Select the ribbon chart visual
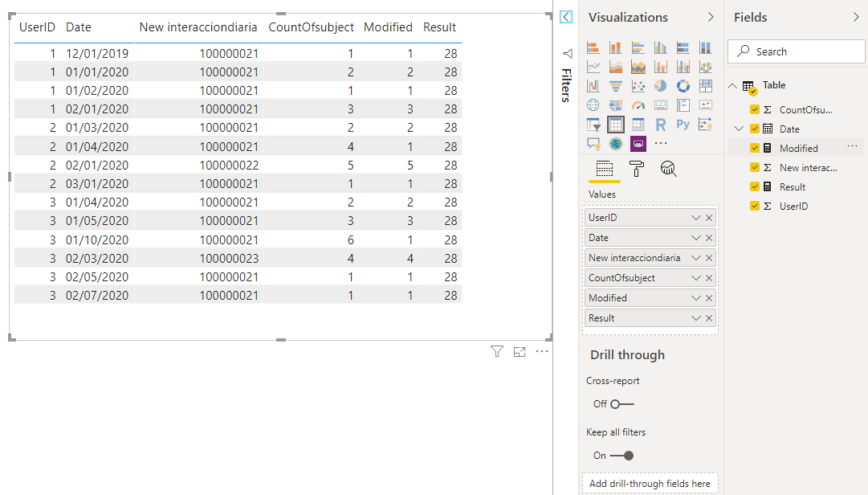 (x=705, y=67)
